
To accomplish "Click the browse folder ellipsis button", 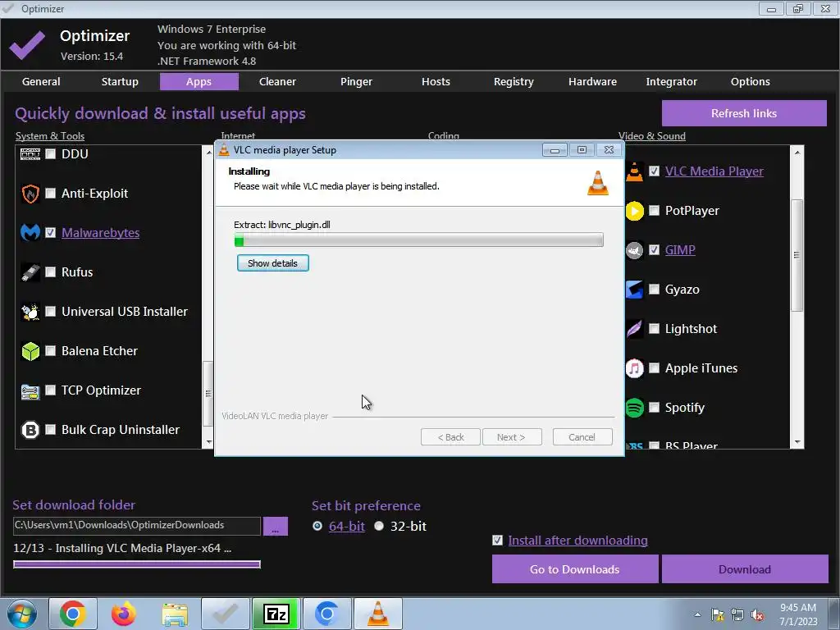I will tap(276, 527).
